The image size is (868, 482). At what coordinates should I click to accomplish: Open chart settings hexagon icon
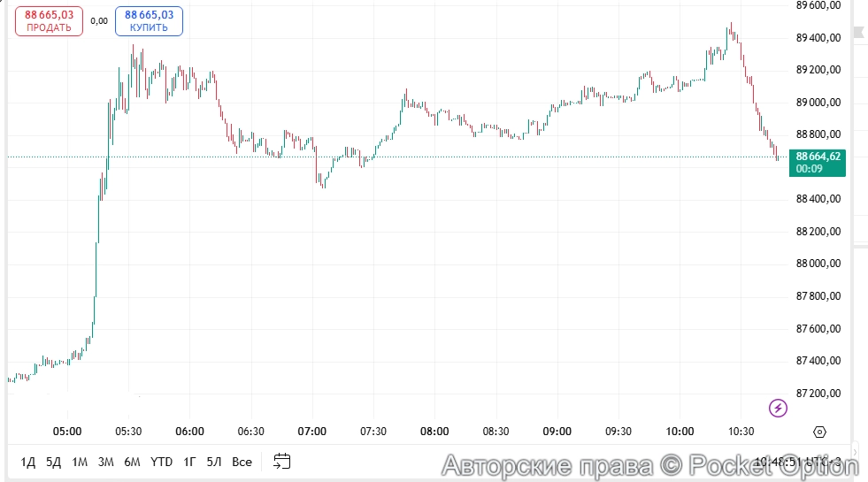(819, 432)
